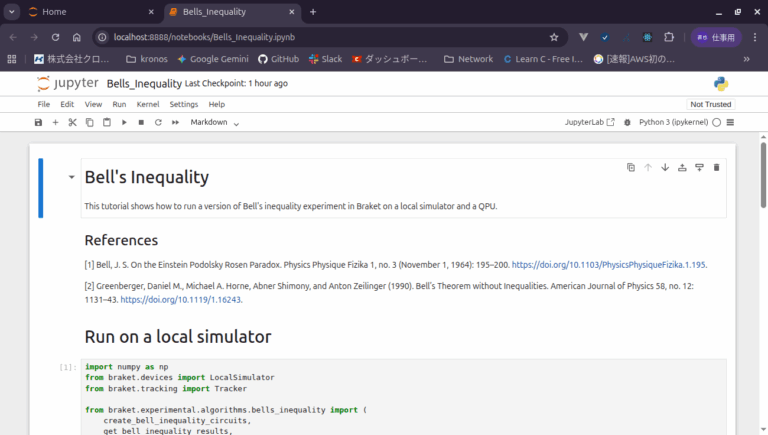Select Python 3 (ipykernel) kernel name
This screenshot has height=435, width=768.
pos(673,122)
